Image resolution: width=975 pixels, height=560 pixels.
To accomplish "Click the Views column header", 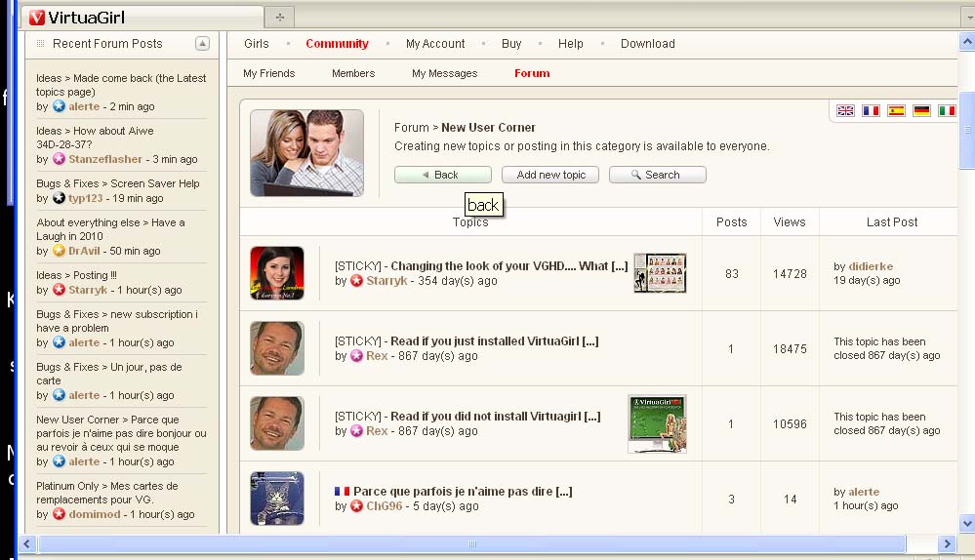I will (x=790, y=221).
